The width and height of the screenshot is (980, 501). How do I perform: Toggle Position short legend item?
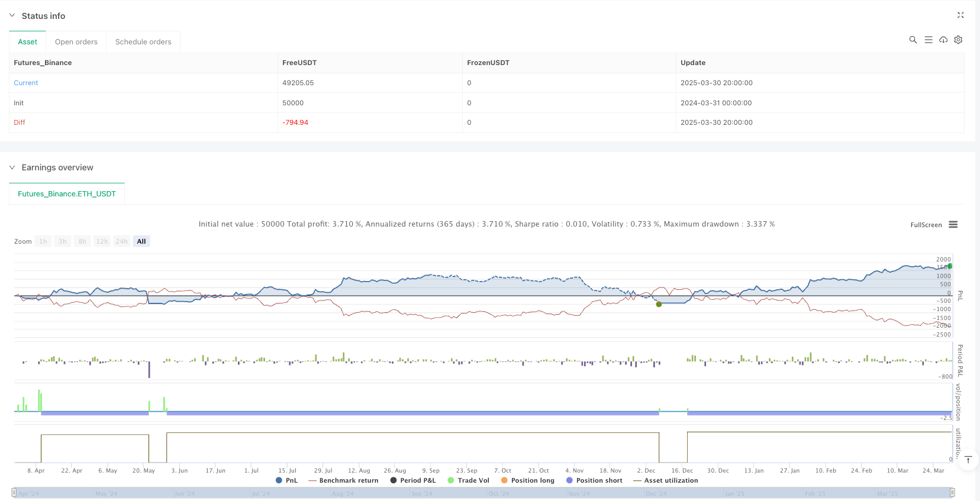(x=594, y=480)
